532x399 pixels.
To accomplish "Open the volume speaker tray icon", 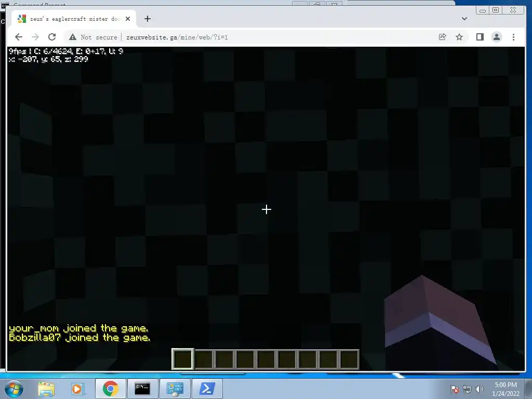I will [480, 389].
